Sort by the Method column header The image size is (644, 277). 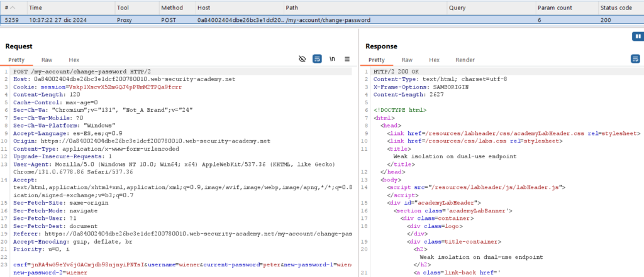pos(177,8)
